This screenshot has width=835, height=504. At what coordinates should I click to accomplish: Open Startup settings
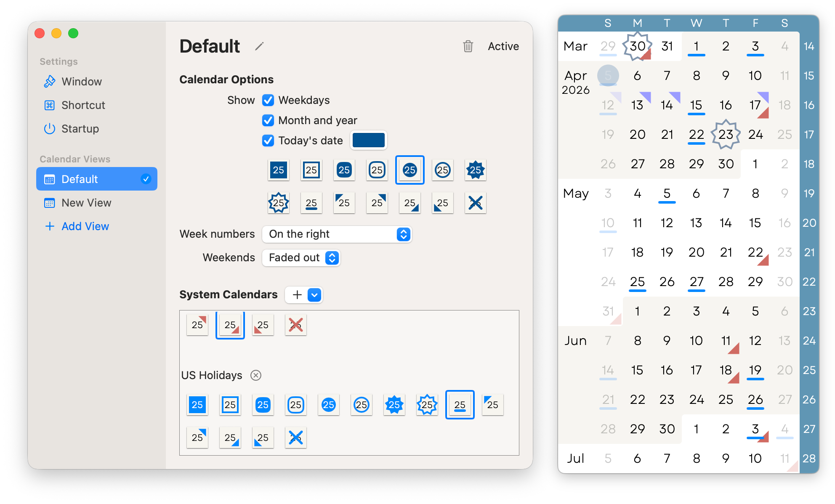pos(80,129)
